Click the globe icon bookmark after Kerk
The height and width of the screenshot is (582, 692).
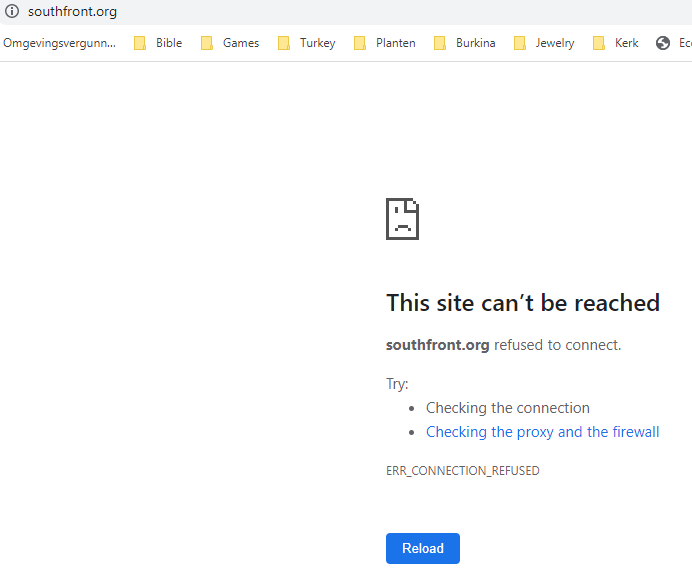662,43
